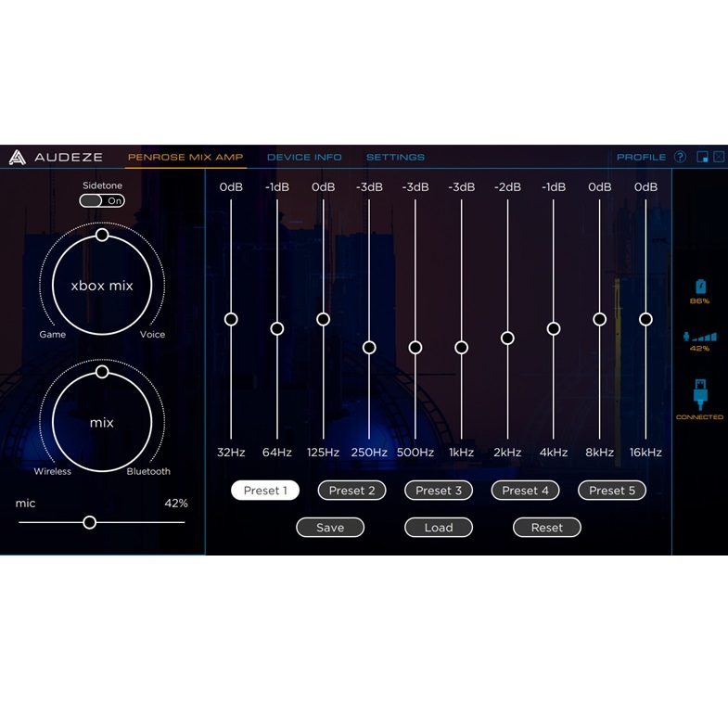The height and width of the screenshot is (728, 728).
Task: Click the 1kHz EQ slider handle
Action: click(x=461, y=347)
